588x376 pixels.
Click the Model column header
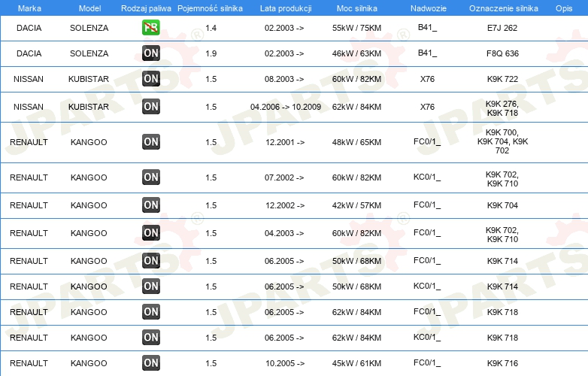89,8
